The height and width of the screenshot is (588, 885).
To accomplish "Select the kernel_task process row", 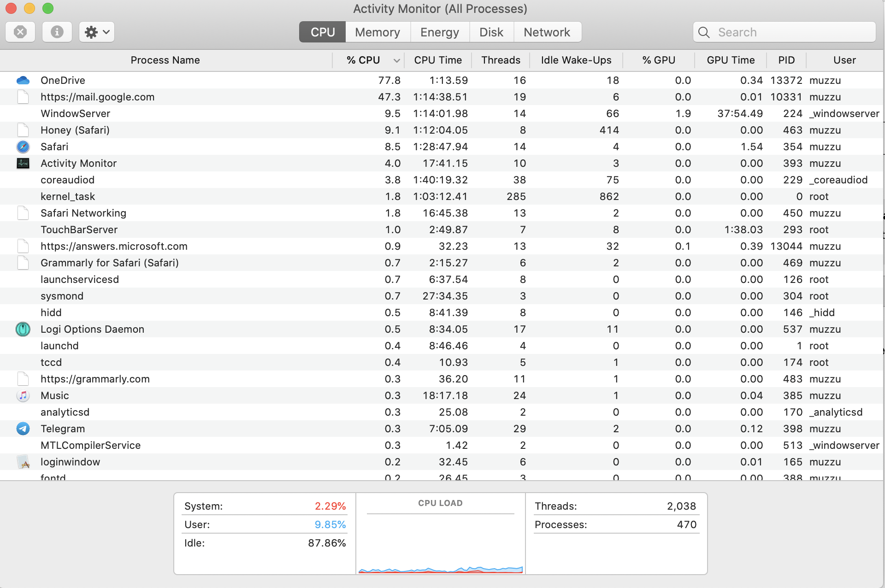I will [x=68, y=197].
